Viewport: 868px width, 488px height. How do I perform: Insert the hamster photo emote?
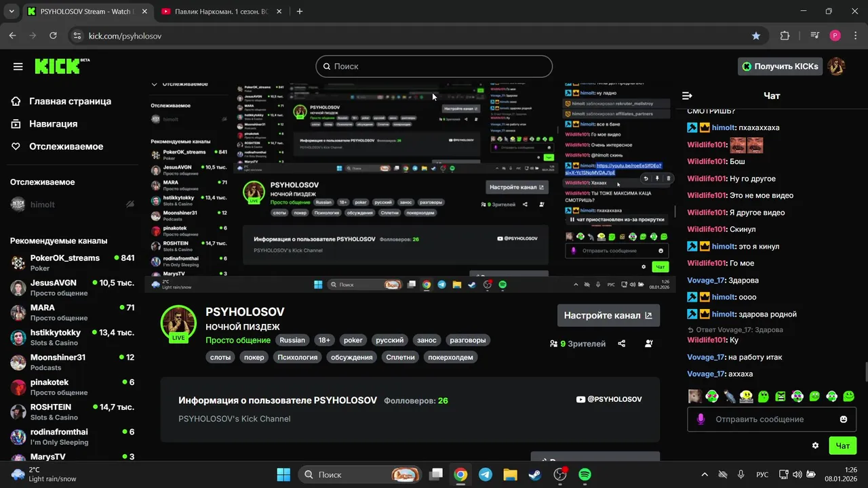click(x=695, y=396)
